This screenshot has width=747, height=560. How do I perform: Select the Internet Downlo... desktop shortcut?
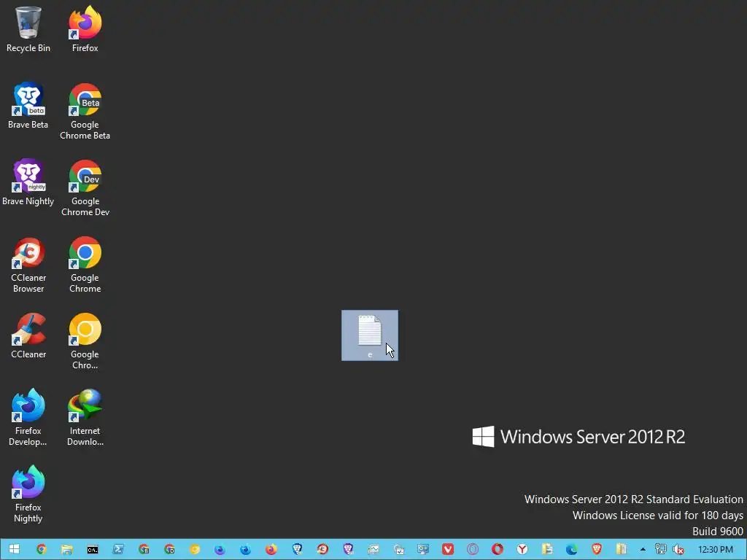click(85, 417)
